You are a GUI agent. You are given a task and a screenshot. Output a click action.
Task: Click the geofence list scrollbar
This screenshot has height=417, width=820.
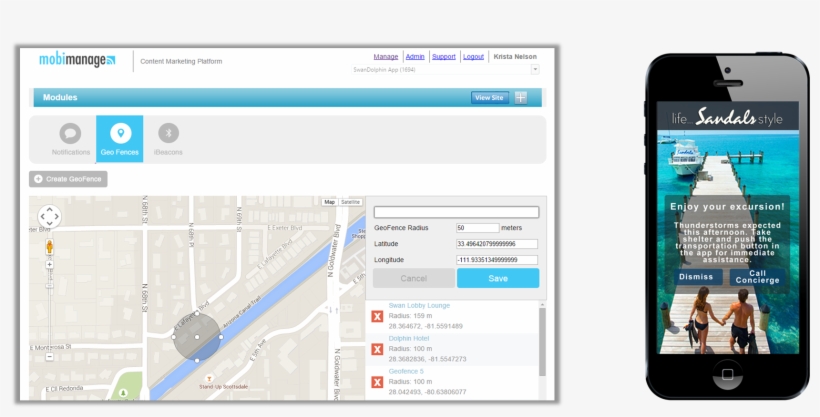click(x=542, y=341)
